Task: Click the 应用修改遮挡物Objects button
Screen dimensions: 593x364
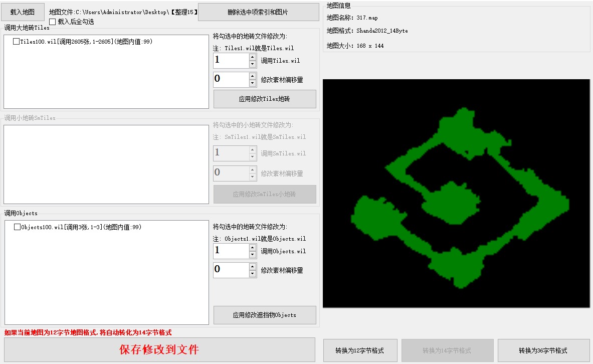Action: [x=265, y=315]
